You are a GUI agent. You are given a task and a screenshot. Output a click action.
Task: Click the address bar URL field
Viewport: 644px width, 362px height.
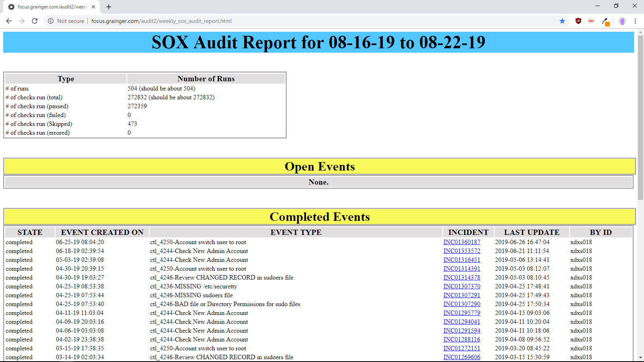pos(282,21)
